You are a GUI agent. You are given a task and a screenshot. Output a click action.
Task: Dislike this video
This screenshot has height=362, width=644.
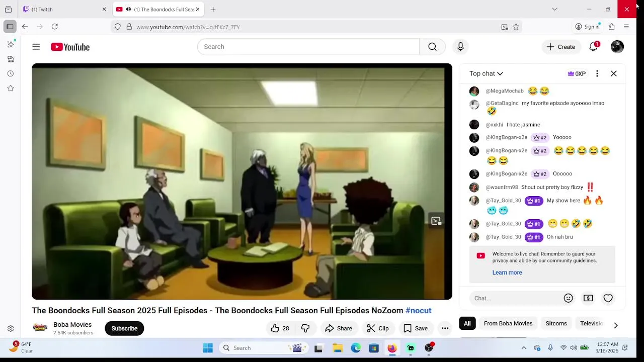[x=305, y=328]
